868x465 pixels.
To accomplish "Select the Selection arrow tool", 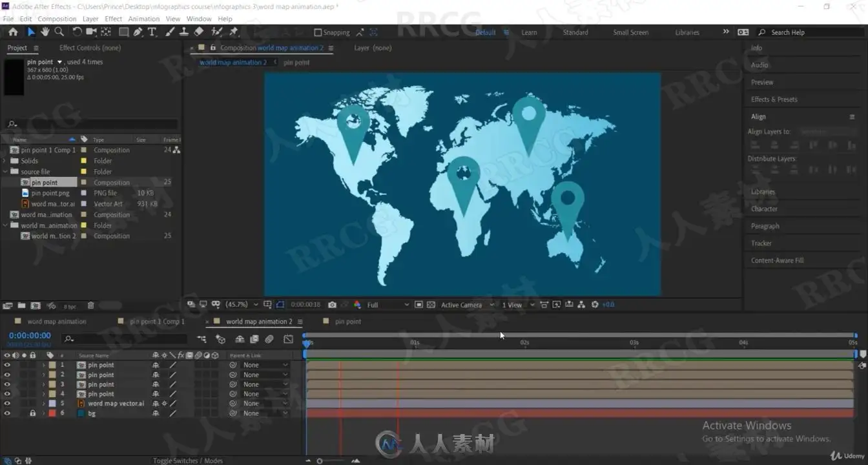I will click(31, 32).
